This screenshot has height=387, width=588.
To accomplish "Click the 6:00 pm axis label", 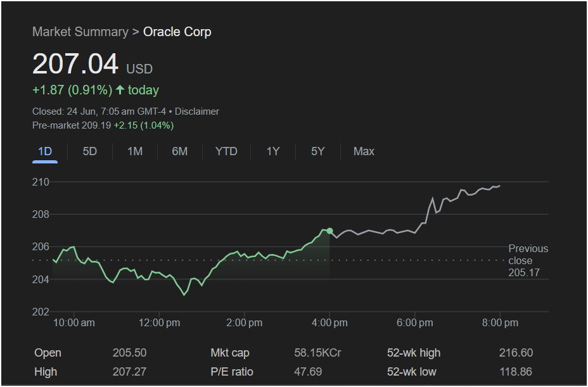I will pos(415,323).
